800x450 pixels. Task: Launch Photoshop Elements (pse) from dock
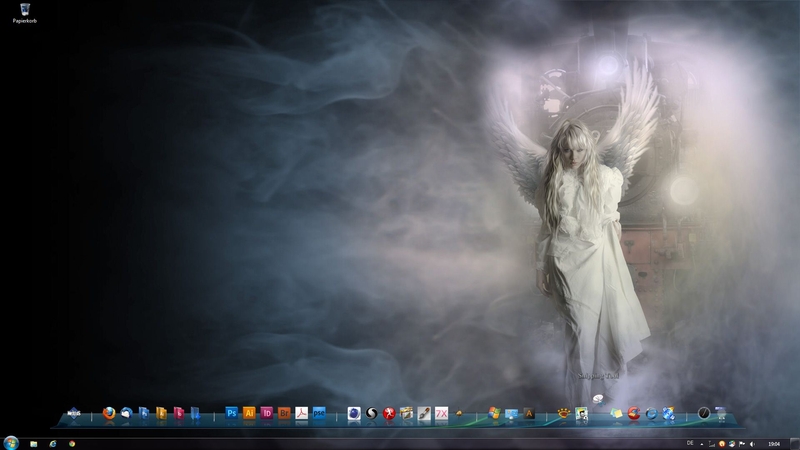(319, 413)
